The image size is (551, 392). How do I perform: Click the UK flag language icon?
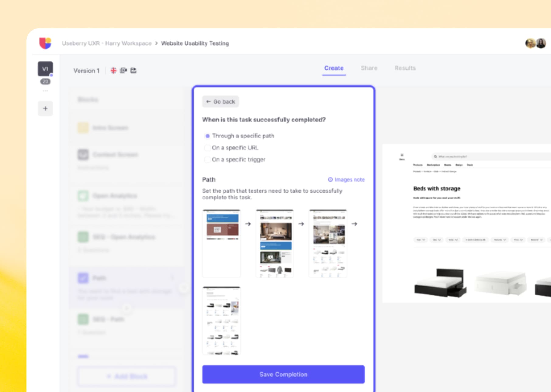[x=113, y=70]
